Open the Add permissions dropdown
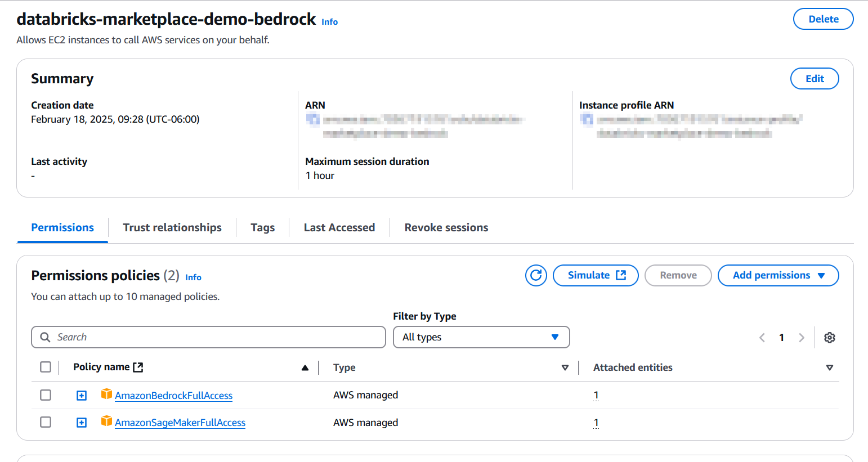The height and width of the screenshot is (462, 868). pos(778,275)
